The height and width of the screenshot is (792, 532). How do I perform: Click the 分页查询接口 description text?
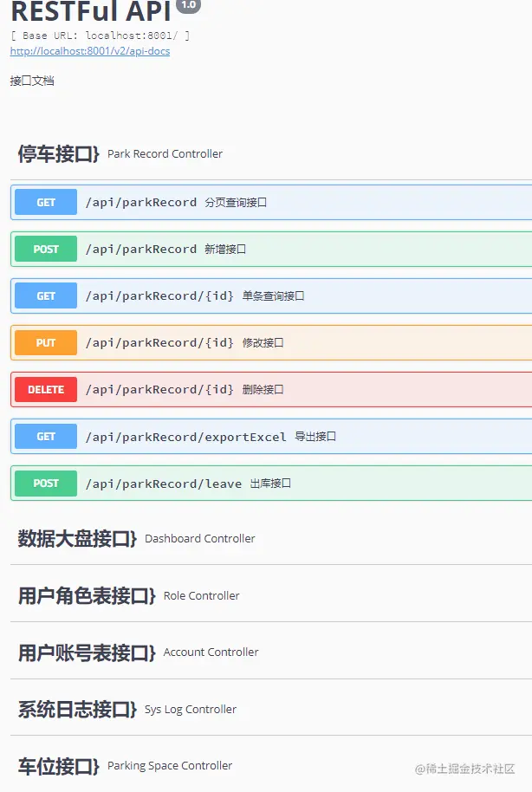(236, 203)
